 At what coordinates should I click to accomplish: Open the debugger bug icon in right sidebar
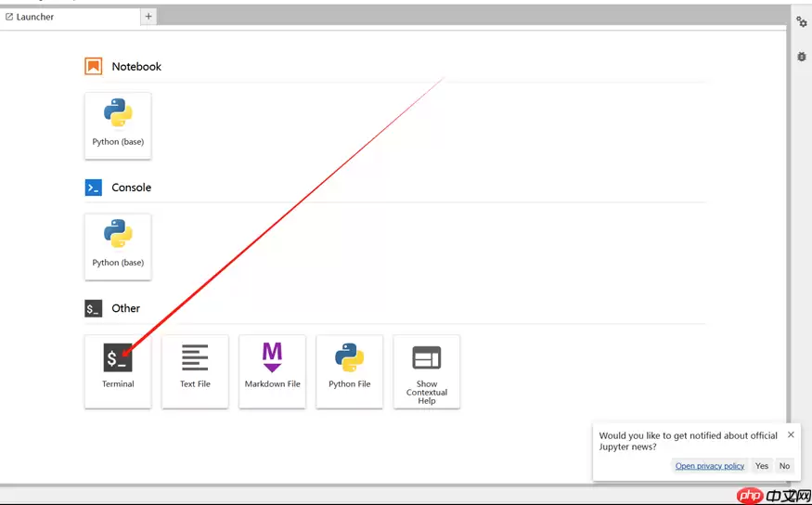pos(802,57)
